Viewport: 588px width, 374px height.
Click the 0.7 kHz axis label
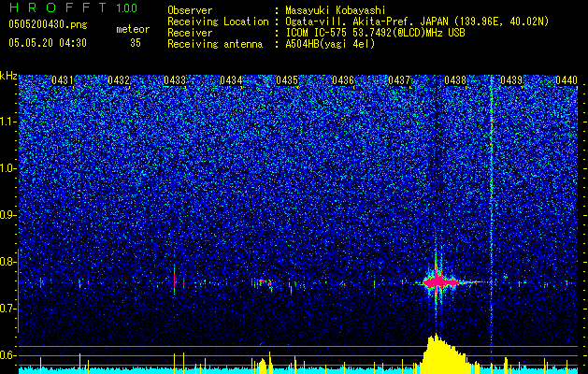(x=8, y=309)
